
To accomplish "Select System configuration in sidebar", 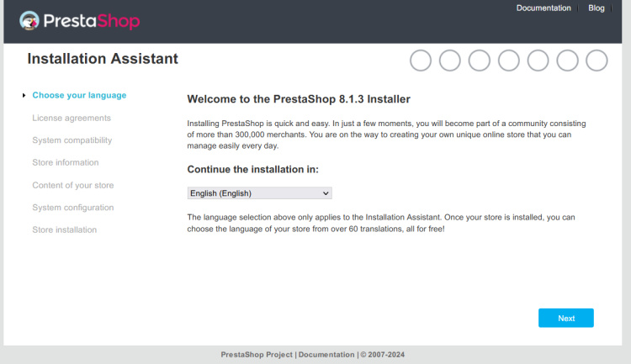I will pos(73,208).
